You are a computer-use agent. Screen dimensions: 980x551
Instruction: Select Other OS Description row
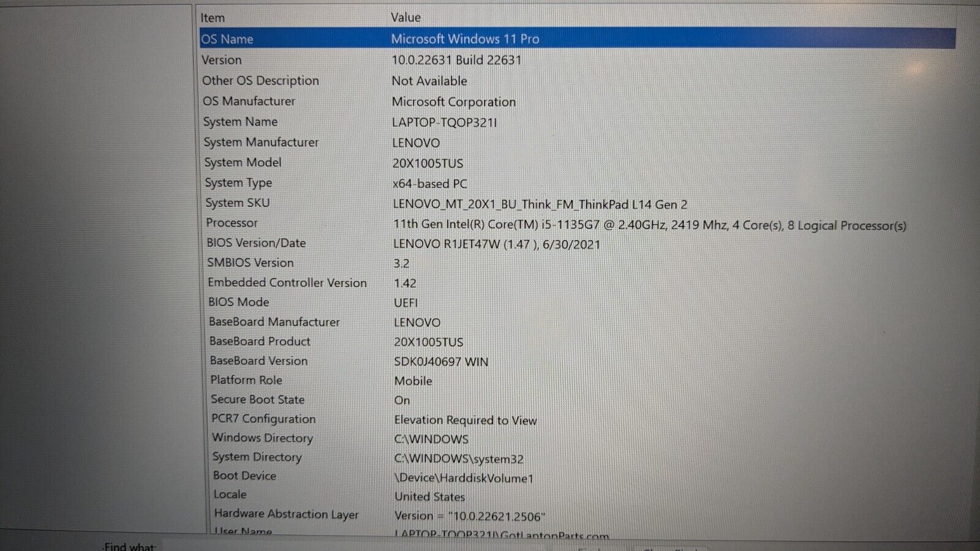point(260,80)
